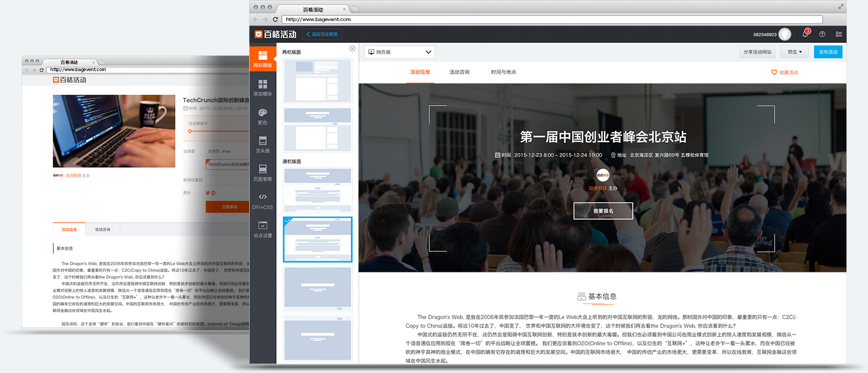868x373 pixels.
Task: Open the list menu icon at top right
Action: [x=839, y=34]
